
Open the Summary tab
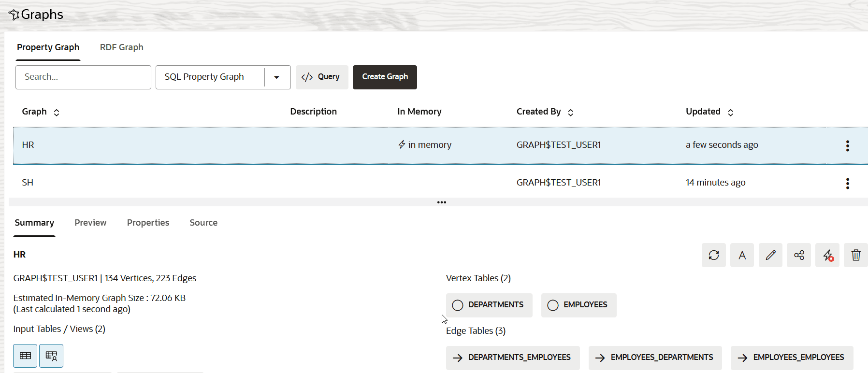(x=34, y=223)
